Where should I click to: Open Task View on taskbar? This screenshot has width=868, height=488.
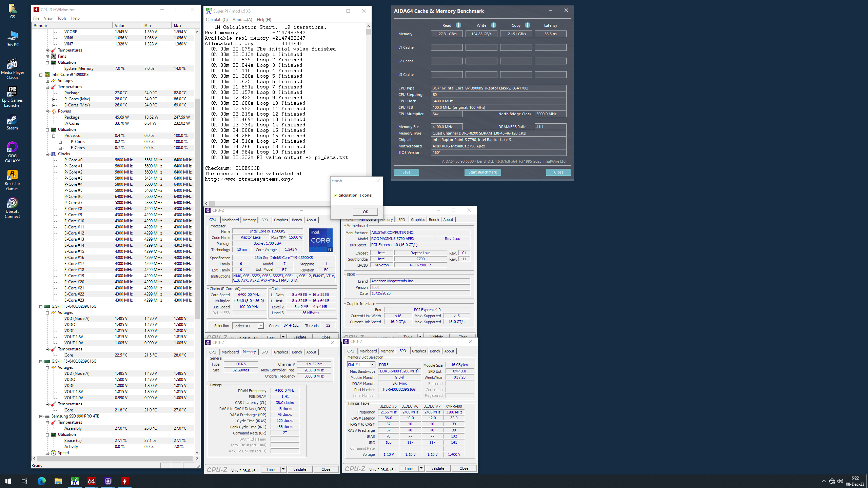(24, 481)
